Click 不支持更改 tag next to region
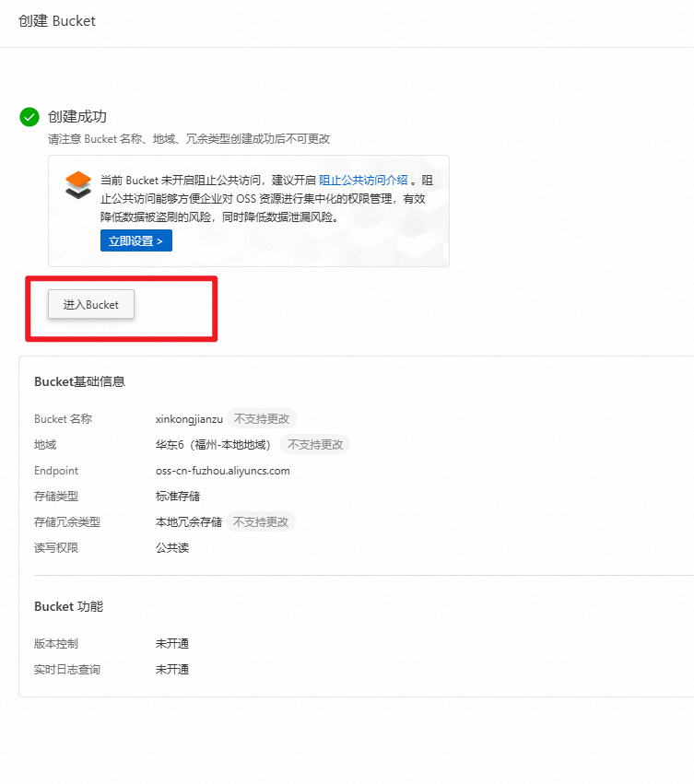Screen dimensions: 694x784 315,444
